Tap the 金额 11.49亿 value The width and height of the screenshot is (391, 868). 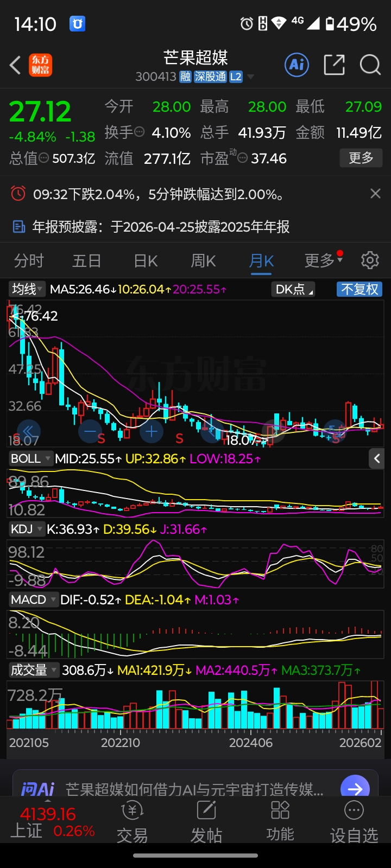[359, 132]
